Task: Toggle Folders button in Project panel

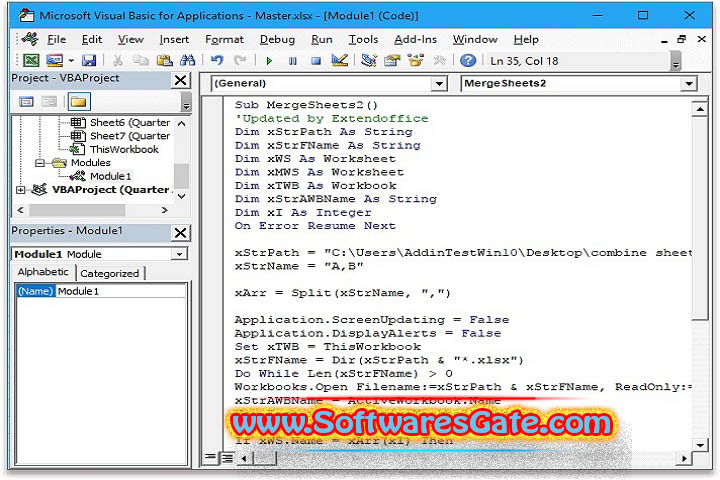Action: [79, 102]
